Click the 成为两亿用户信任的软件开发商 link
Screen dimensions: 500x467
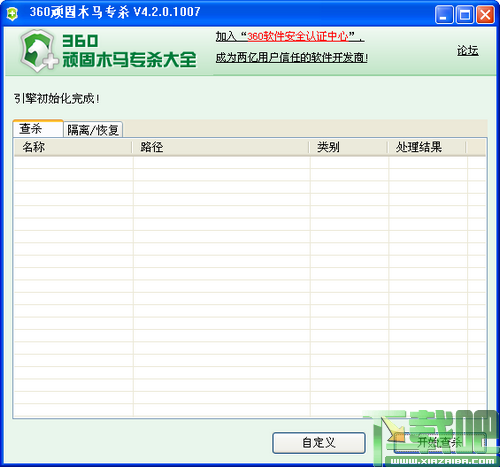[x=292, y=58]
